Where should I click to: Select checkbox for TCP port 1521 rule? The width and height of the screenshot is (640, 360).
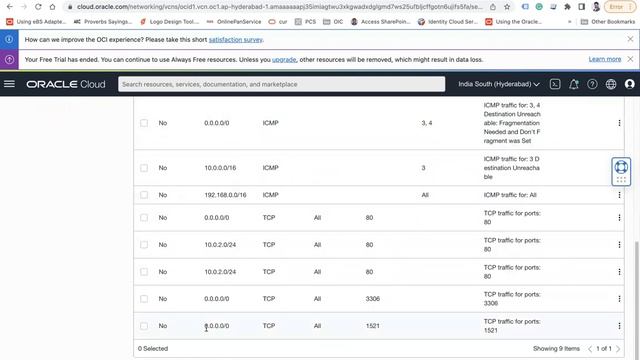coord(144,326)
